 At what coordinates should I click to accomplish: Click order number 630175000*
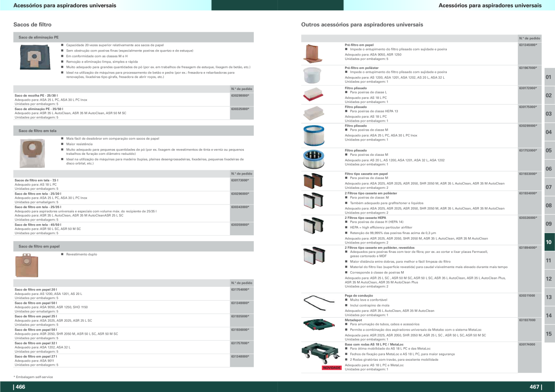coord(528,107)
